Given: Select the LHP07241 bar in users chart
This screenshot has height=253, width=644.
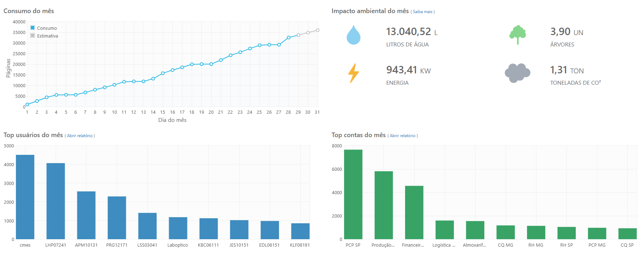Looking at the screenshot, I should tap(56, 201).
